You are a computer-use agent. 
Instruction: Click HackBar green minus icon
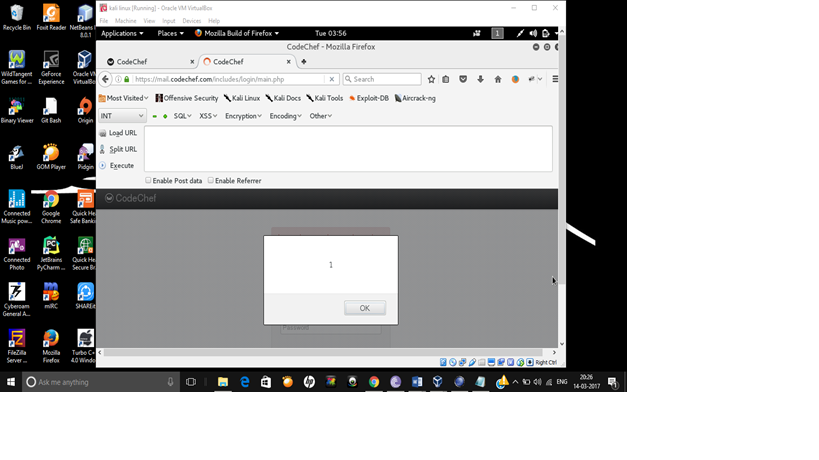(155, 116)
